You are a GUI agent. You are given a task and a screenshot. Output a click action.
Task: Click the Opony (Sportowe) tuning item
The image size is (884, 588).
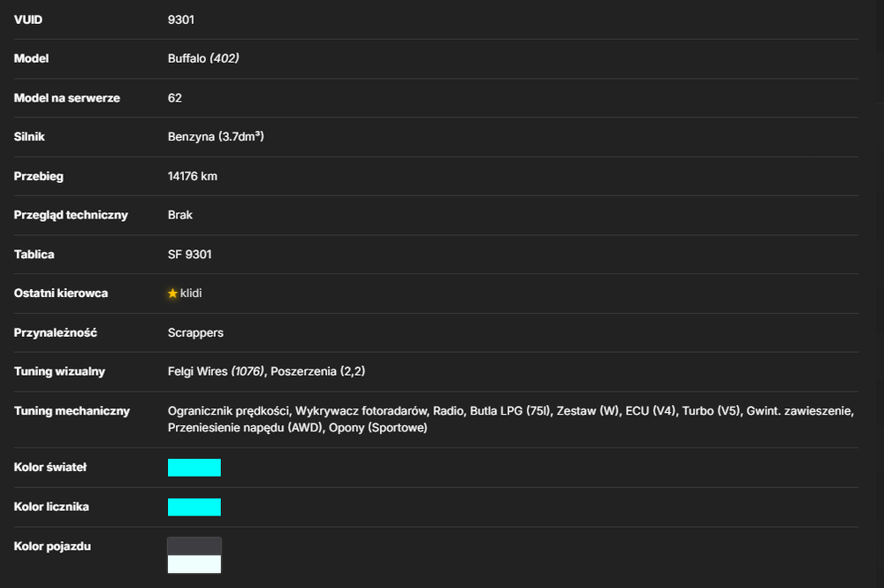coord(377,428)
